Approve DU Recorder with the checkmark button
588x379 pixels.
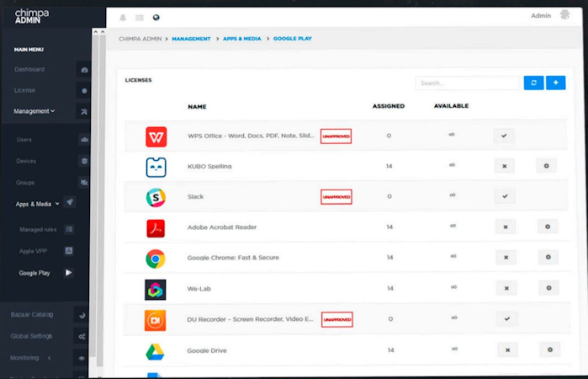(x=507, y=318)
